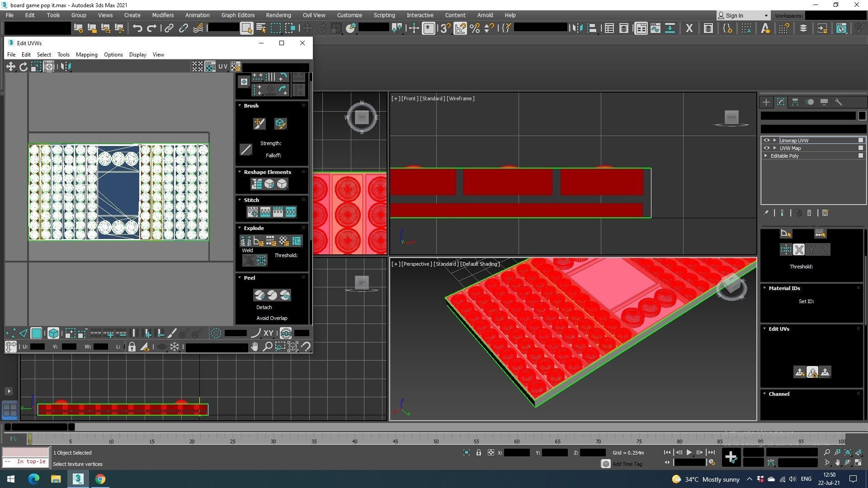The width and height of the screenshot is (868, 488).
Task: Select the Freeform Mode tool in Edit UVWs
Action: 49,67
